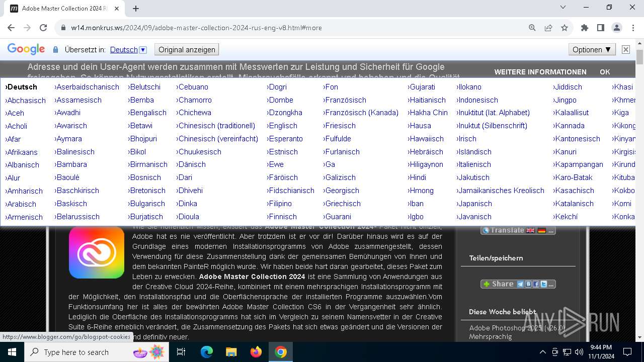Screen dimensions: 644x362
Task: Pick Hindi from languages
Action: coord(417,177)
